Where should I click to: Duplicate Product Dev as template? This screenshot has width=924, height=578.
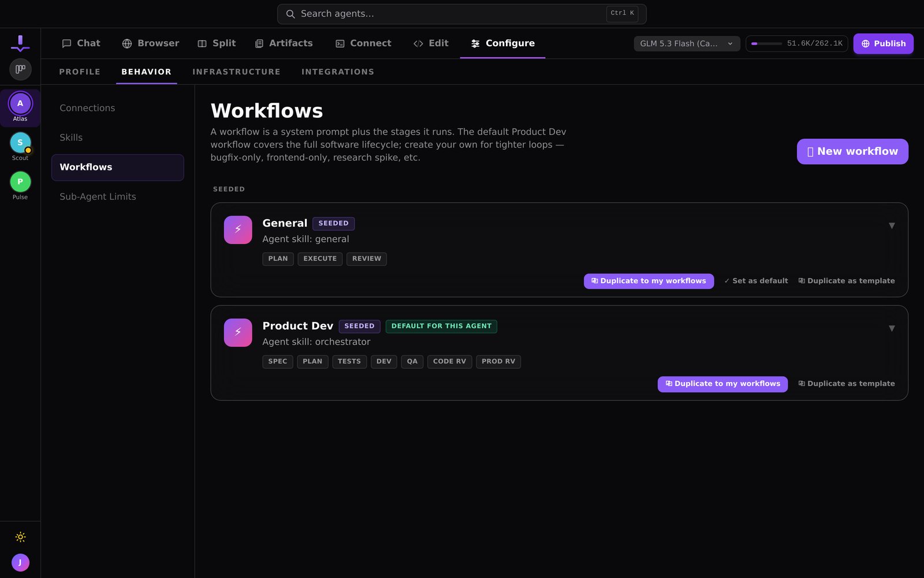(x=847, y=384)
